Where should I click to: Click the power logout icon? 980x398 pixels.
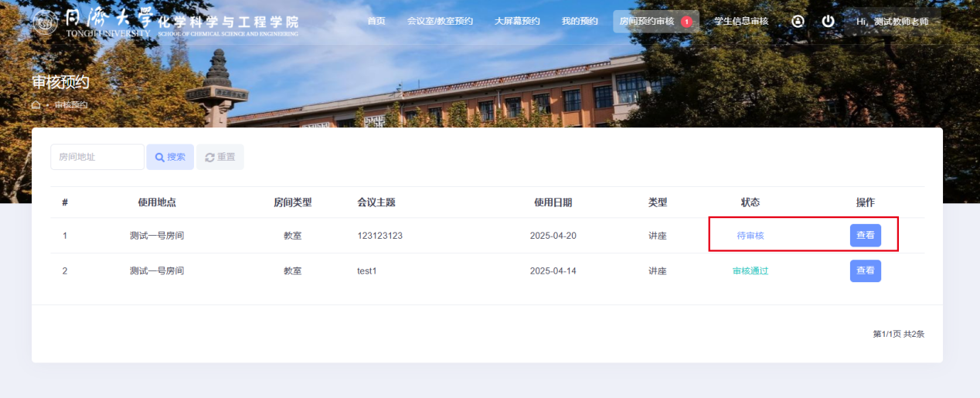pos(828,21)
